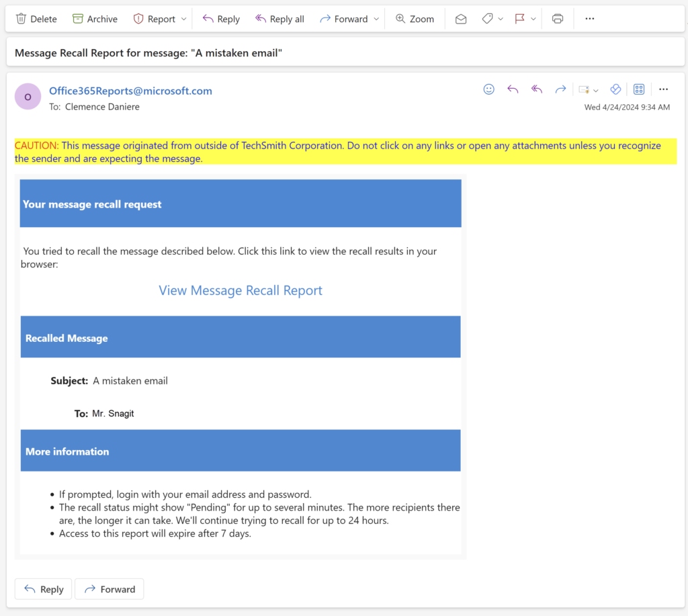Image resolution: width=688 pixels, height=616 pixels.
Task: Delete the email with the trash icon
Action: (x=36, y=19)
